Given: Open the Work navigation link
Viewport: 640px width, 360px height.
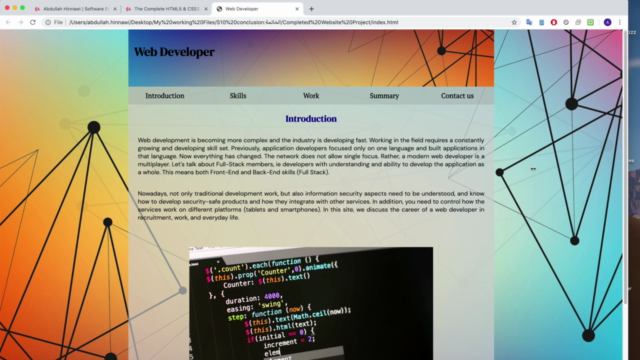Looking at the screenshot, I should (x=311, y=96).
